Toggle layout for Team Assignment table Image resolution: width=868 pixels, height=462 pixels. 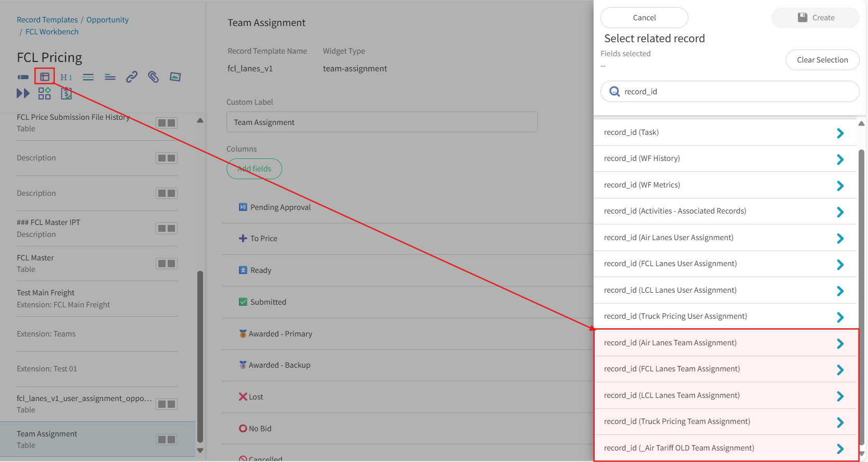tap(167, 440)
